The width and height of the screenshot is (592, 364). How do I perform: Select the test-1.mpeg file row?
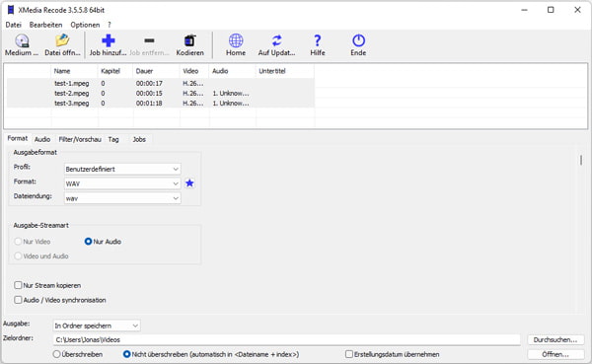click(161, 83)
